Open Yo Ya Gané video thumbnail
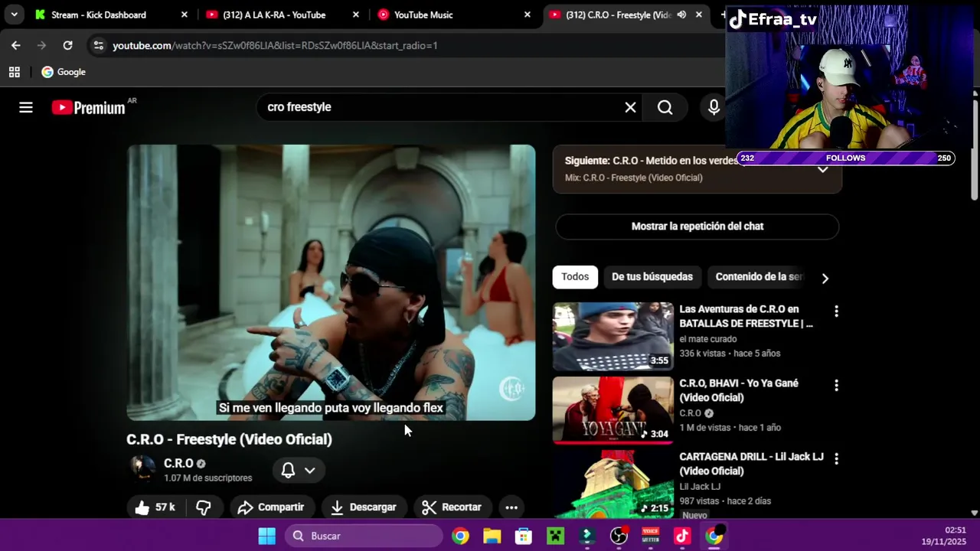 click(613, 410)
